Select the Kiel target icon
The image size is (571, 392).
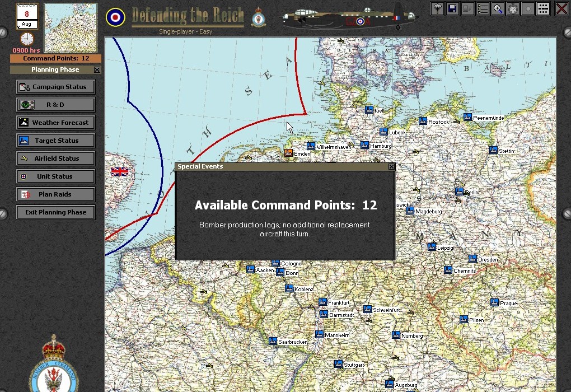369,110
